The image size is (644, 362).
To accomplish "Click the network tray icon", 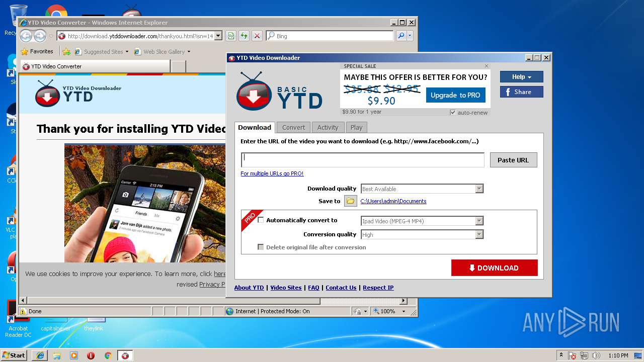I will (x=585, y=355).
